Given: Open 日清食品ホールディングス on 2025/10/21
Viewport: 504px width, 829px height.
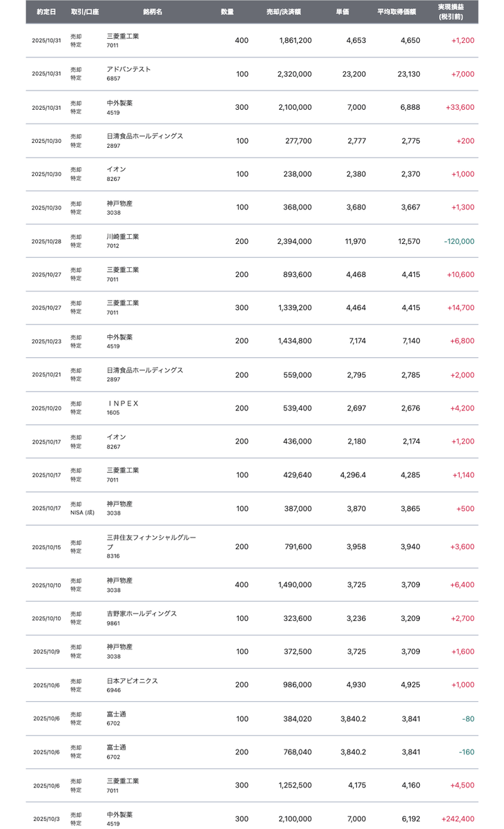Looking at the screenshot, I should tap(145, 375).
